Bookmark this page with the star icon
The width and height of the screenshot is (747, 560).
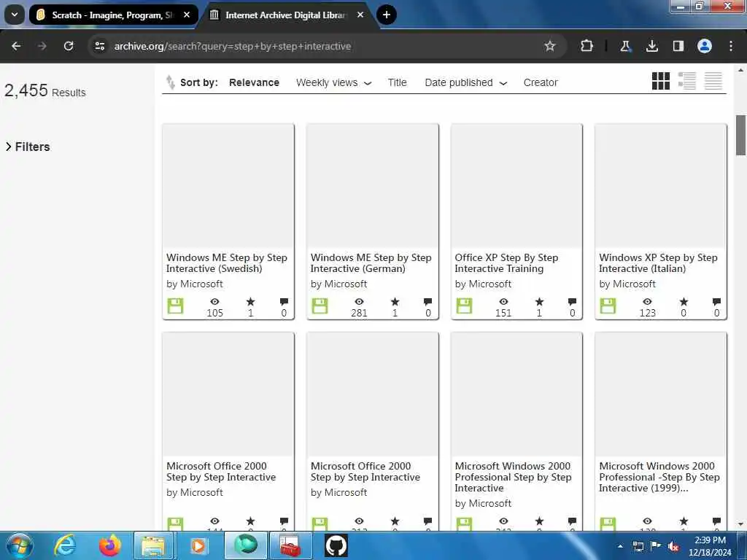point(550,46)
